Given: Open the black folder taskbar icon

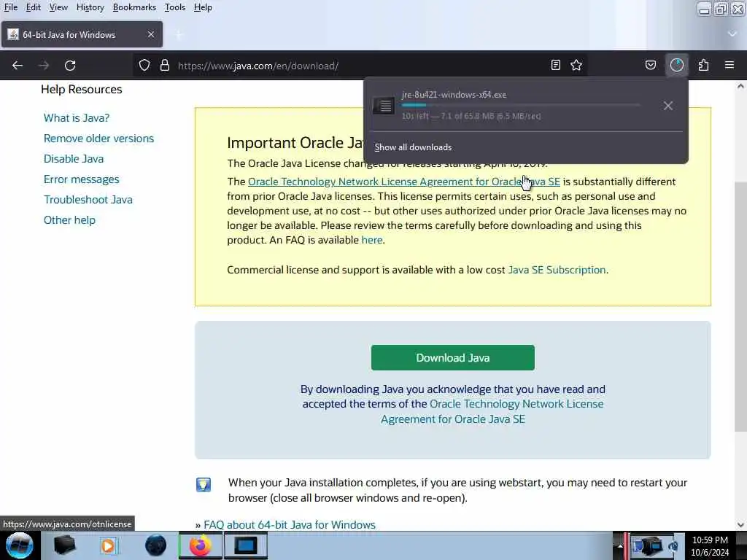Looking at the screenshot, I should [x=65, y=545].
